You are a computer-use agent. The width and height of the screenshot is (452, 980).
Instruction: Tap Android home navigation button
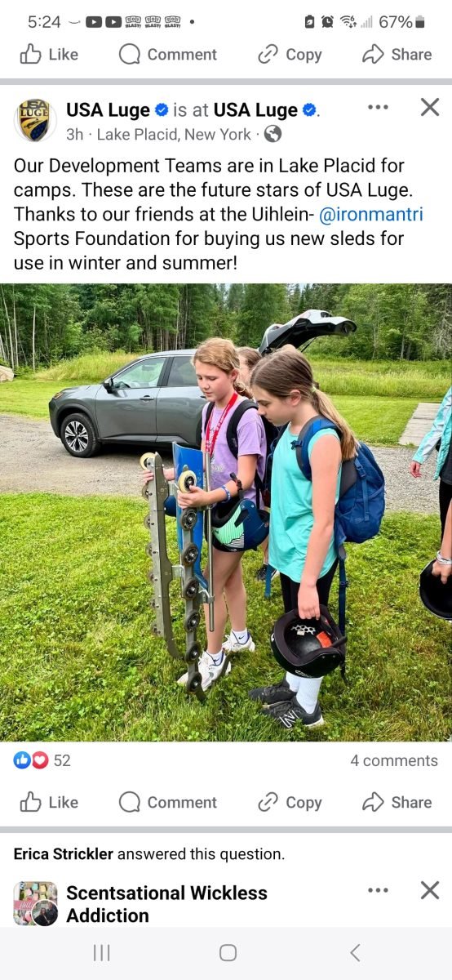coord(228,952)
